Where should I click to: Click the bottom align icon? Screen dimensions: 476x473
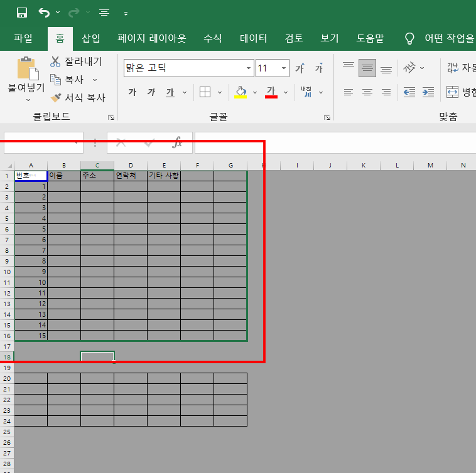386,70
